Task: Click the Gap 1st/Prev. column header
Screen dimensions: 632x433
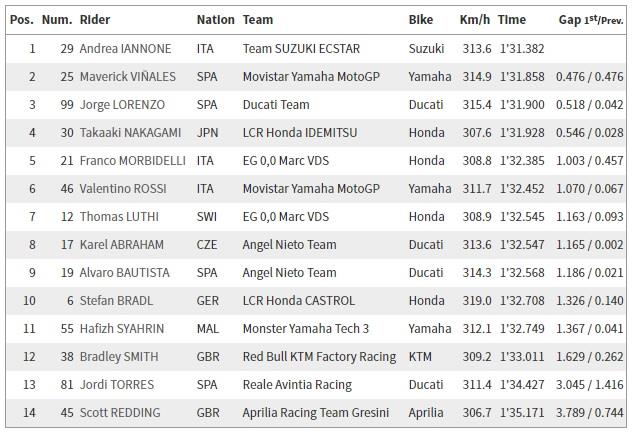Action: tap(591, 19)
